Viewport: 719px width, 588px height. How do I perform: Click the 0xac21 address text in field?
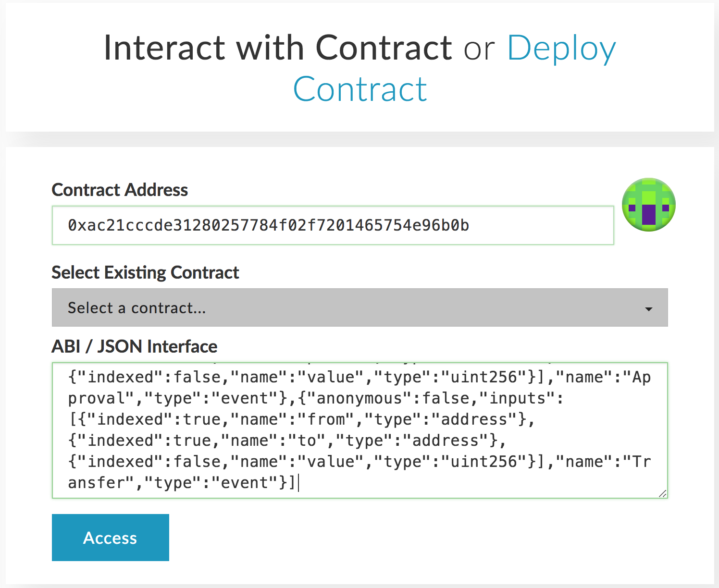tap(268, 225)
